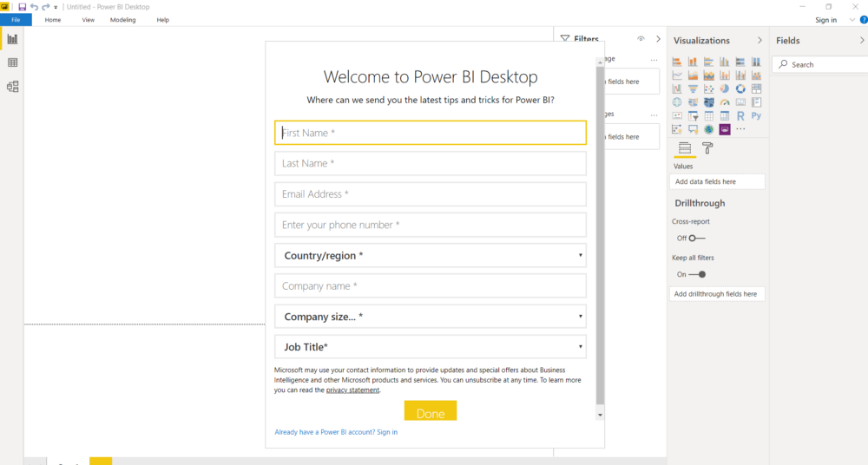Screen dimensions: 868x465
Task: Click the Save icon in title bar
Action: pyautogui.click(x=23, y=7)
